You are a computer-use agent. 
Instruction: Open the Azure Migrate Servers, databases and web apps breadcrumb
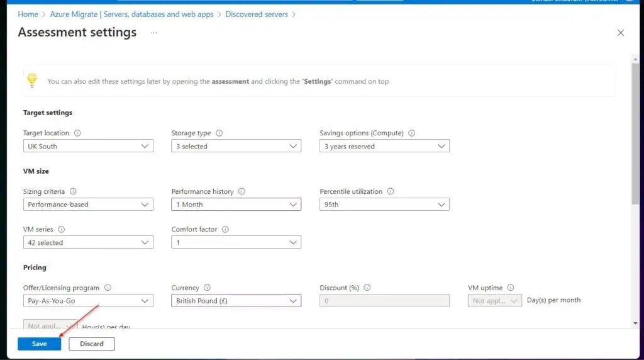click(132, 14)
